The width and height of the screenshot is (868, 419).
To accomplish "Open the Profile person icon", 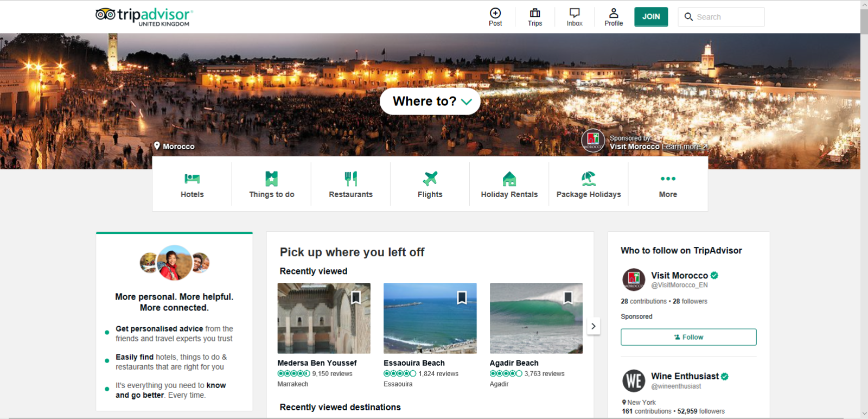I will tap(614, 13).
